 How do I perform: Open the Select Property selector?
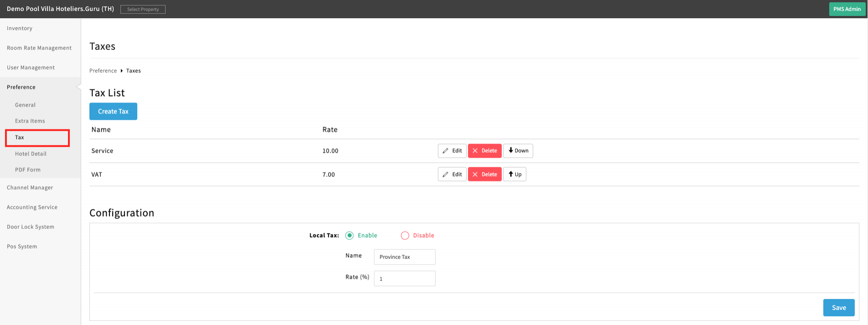[x=143, y=10]
